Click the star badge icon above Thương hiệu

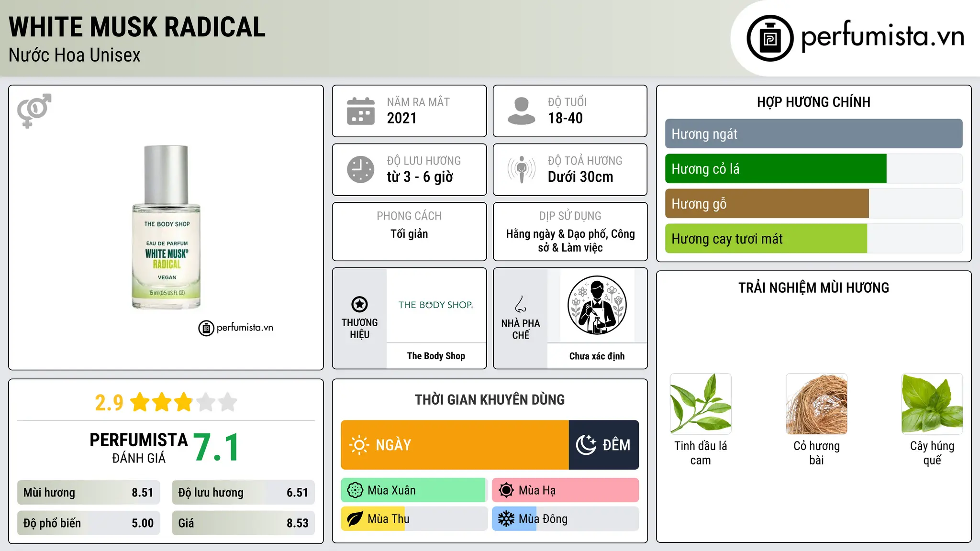(x=359, y=304)
